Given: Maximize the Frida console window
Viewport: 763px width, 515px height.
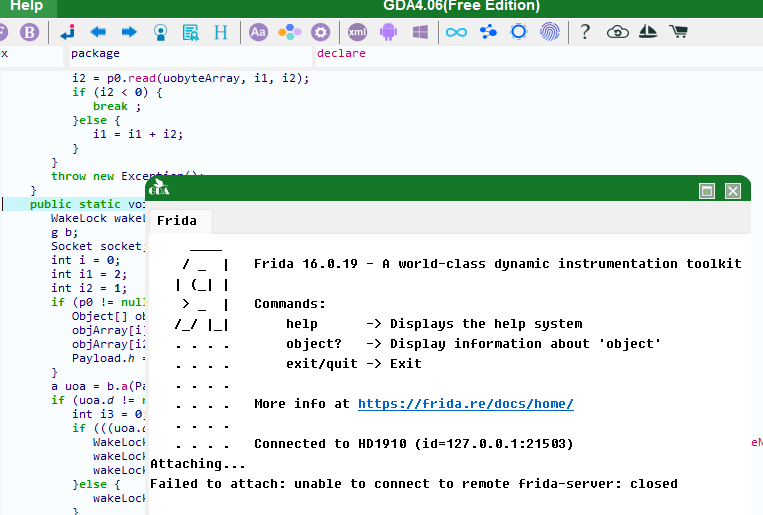Looking at the screenshot, I should click(x=707, y=191).
